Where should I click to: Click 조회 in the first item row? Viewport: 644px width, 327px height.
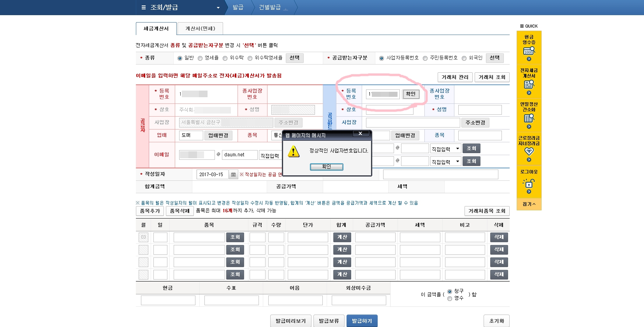tap(235, 237)
